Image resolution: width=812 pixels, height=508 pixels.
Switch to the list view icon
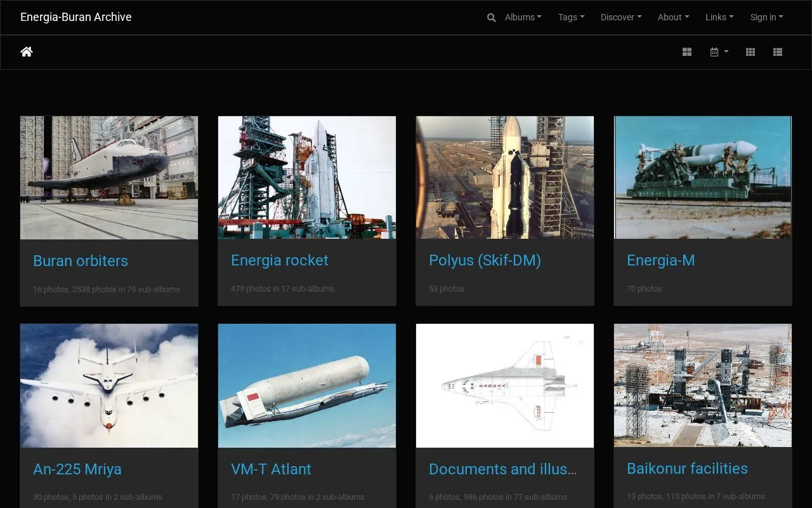pyautogui.click(x=778, y=52)
